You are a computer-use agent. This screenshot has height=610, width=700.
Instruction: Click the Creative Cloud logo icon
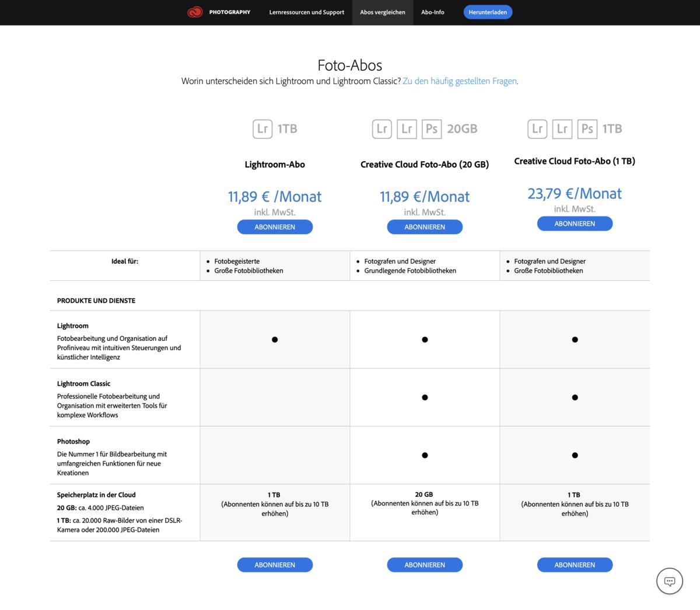click(x=195, y=12)
